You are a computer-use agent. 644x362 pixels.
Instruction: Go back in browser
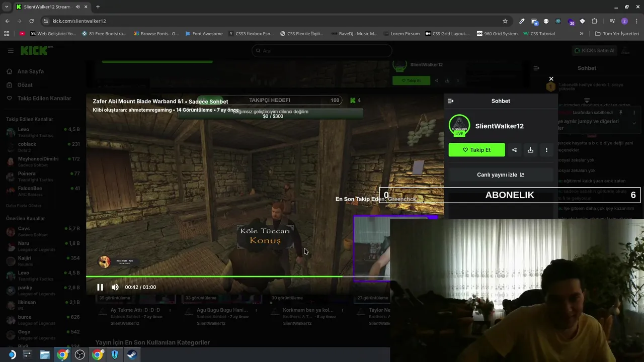[x=7, y=21]
